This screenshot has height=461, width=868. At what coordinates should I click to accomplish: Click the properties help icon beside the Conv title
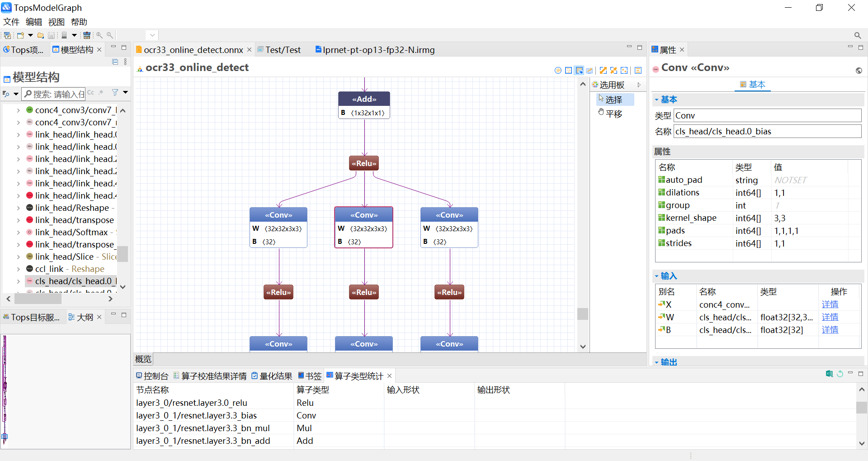859,71
